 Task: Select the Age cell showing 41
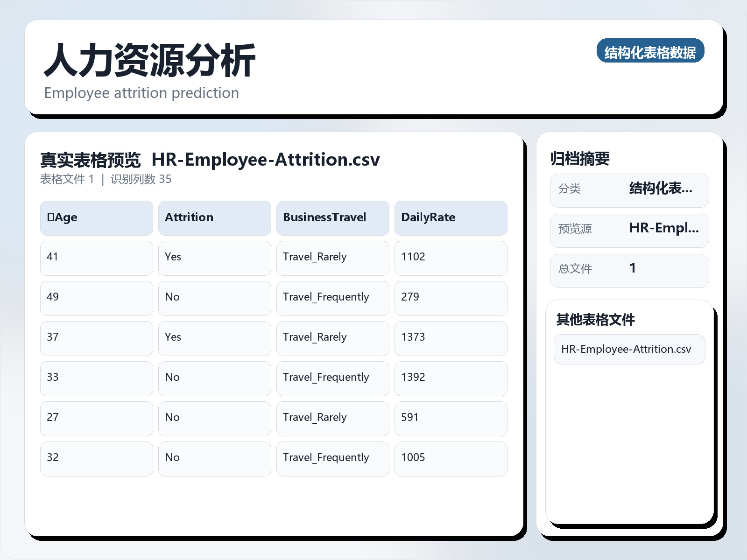pos(96,258)
